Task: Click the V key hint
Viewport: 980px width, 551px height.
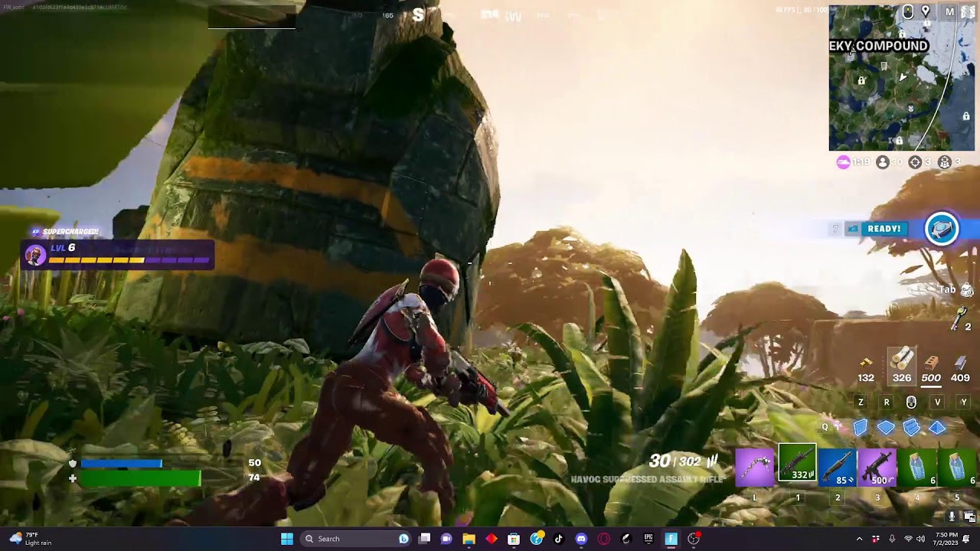Action: (x=937, y=402)
